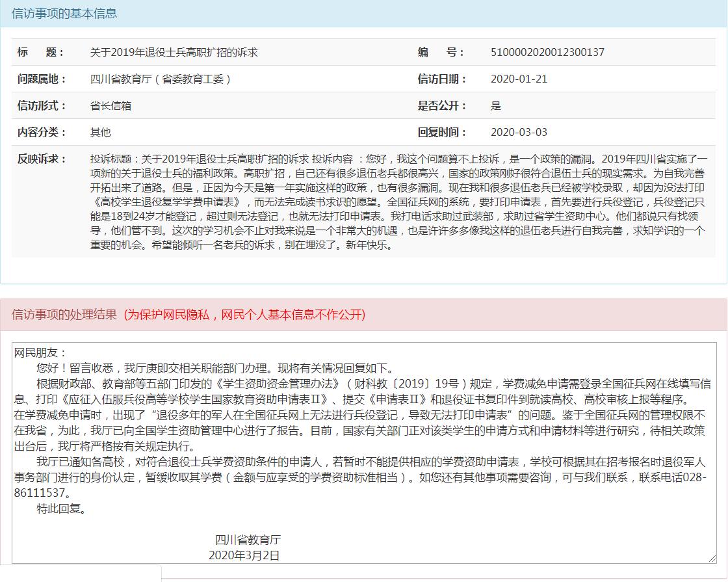Click the 回复时间 label
The image size is (728, 582).
coord(442,133)
